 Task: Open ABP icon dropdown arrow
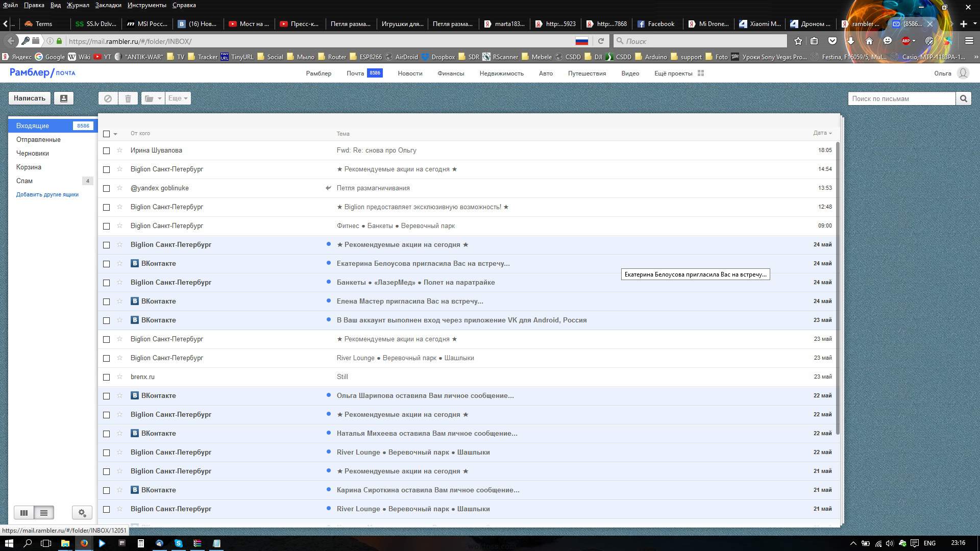coord(914,41)
